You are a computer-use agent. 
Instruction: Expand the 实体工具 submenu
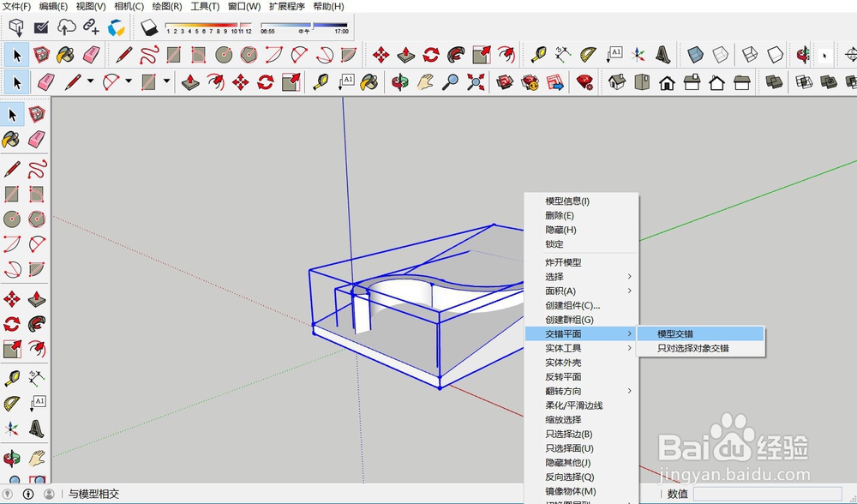click(582, 348)
